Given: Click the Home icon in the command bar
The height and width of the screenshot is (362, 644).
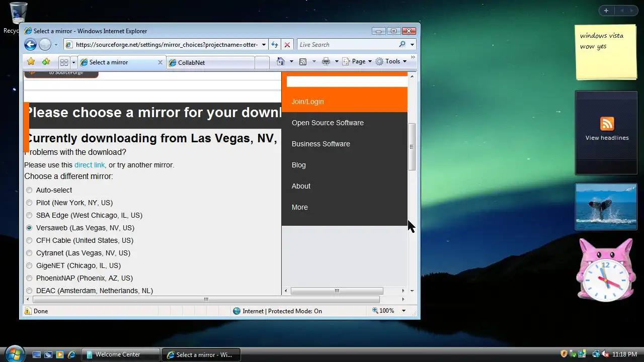Looking at the screenshot, I should [x=281, y=61].
